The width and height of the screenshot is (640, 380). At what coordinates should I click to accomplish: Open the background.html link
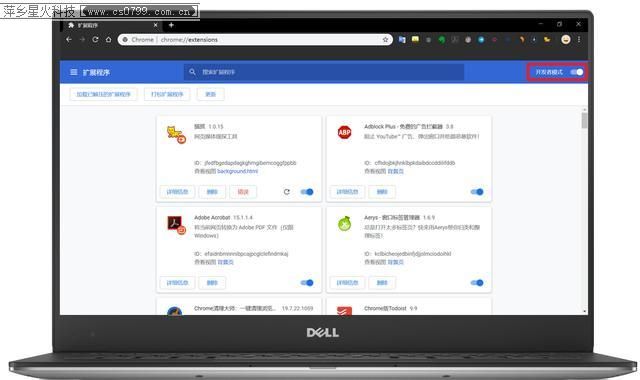(238, 171)
